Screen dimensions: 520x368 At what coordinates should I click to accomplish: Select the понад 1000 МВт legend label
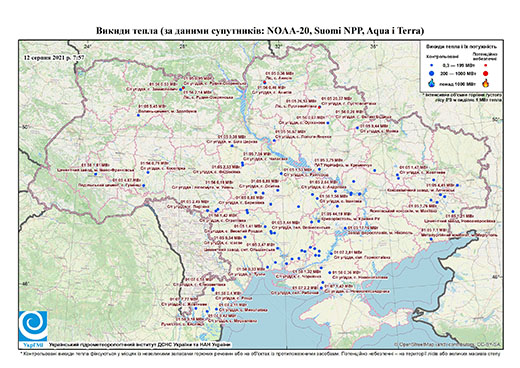click(x=457, y=83)
